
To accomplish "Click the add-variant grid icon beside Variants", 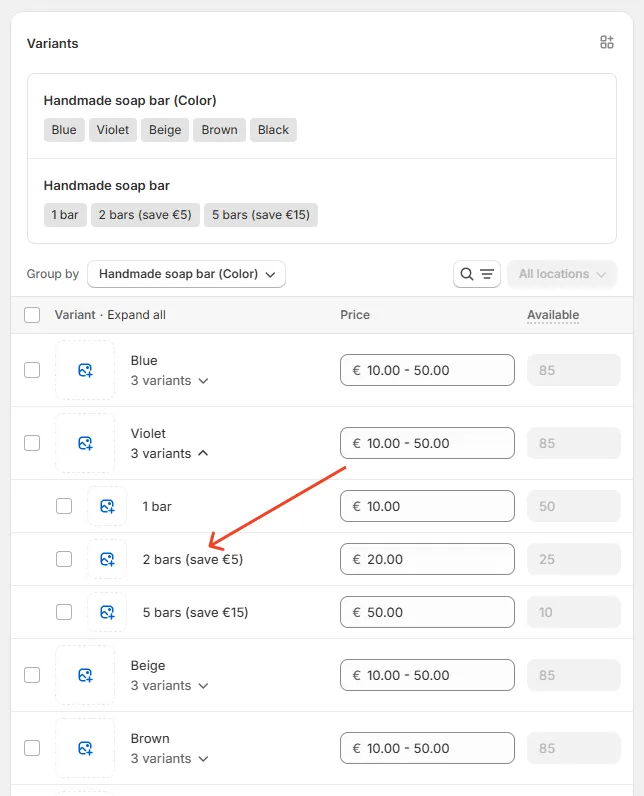I will pyautogui.click(x=606, y=42).
